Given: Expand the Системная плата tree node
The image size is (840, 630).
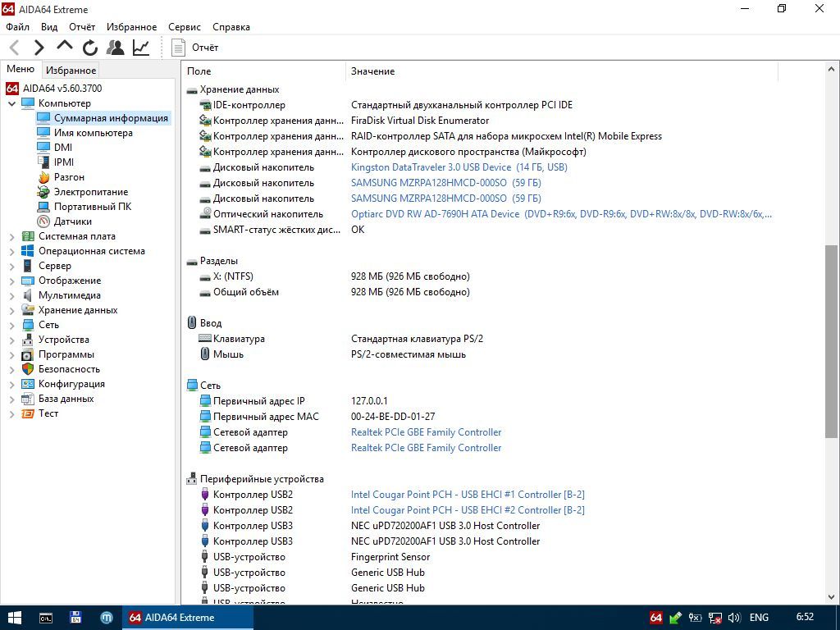Looking at the screenshot, I should click(x=11, y=236).
